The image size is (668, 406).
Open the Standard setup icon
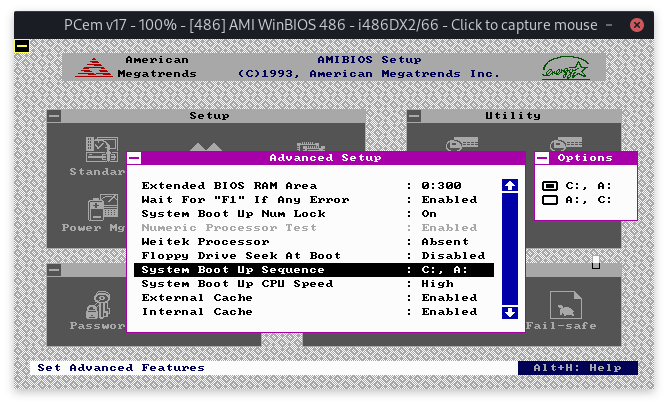[x=101, y=150]
